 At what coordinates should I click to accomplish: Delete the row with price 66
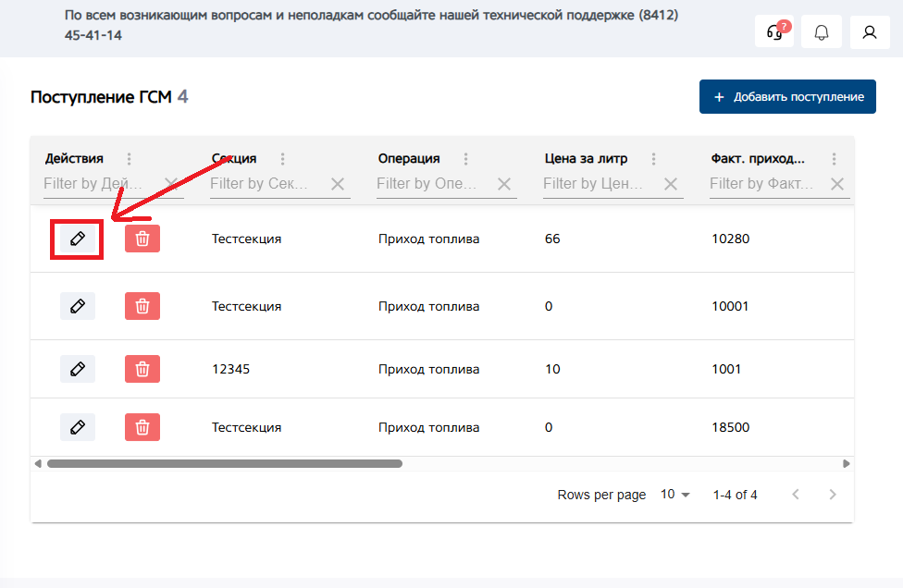tap(142, 239)
